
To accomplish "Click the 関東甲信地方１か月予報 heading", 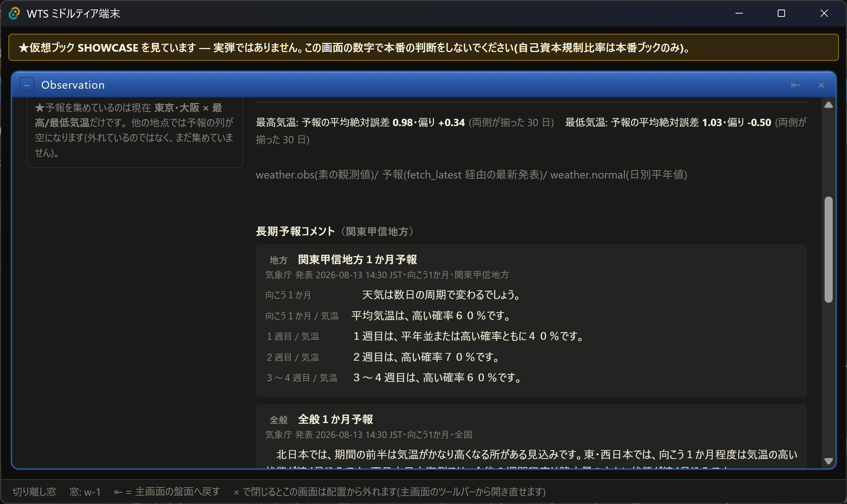I will (x=357, y=260).
